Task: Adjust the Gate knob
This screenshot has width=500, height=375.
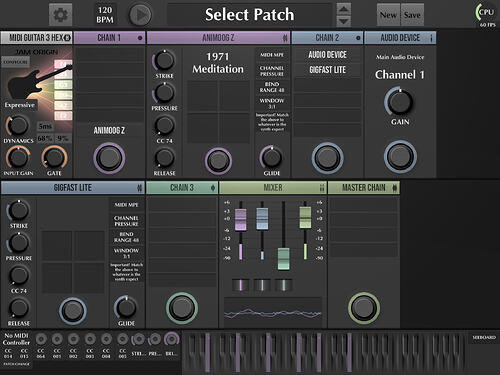Action: [x=54, y=157]
